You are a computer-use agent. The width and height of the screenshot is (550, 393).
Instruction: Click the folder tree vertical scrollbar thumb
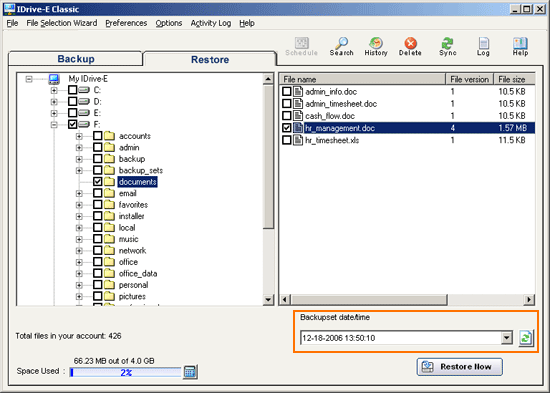(x=268, y=157)
